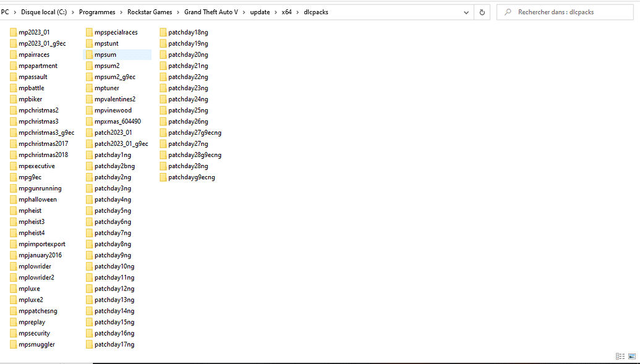Select the folder name 'mphalloween'
The width and height of the screenshot is (640, 364).
pyautogui.click(x=38, y=200)
